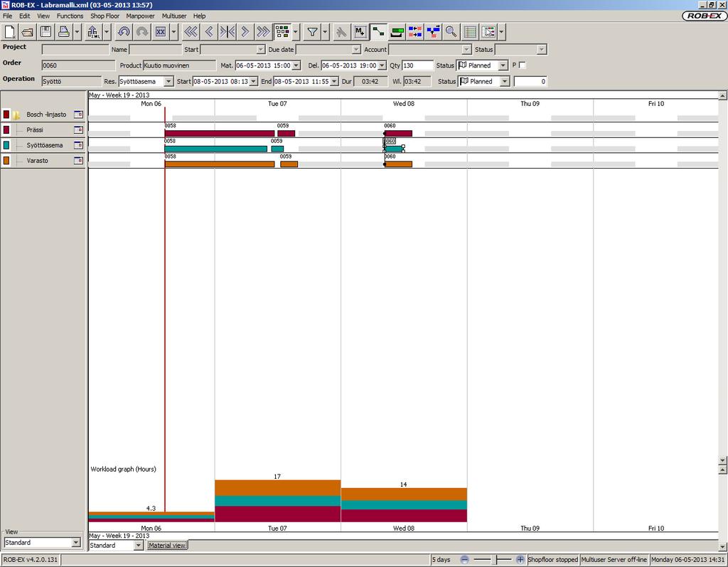Step the timeline forward with single-right arrow
The image size is (728, 567).
tap(245, 31)
